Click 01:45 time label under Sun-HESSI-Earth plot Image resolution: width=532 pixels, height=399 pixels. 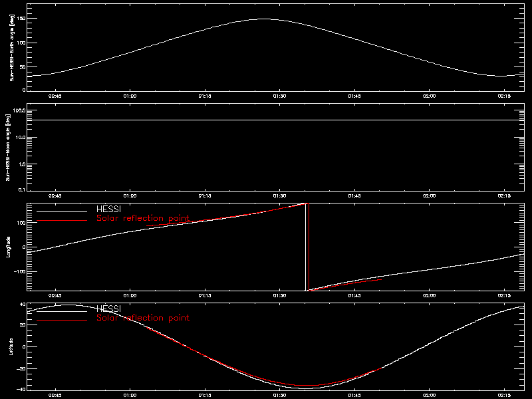tap(354, 96)
